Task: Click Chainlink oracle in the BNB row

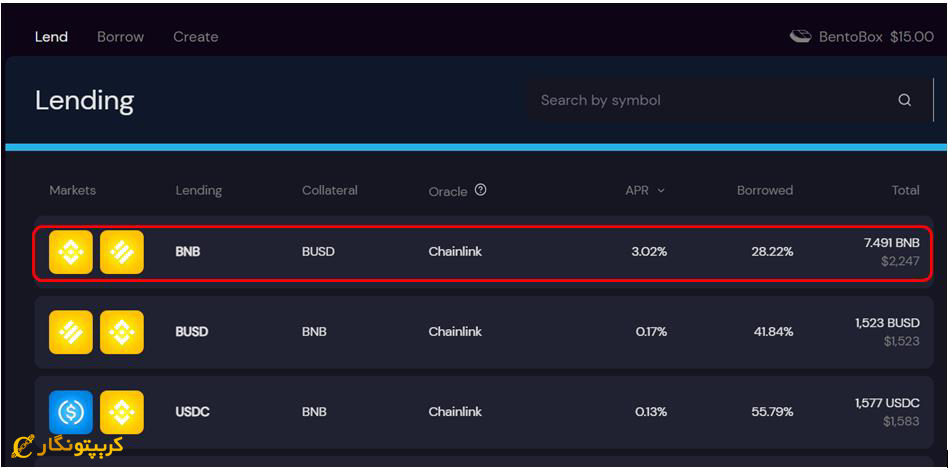Action: tap(455, 252)
